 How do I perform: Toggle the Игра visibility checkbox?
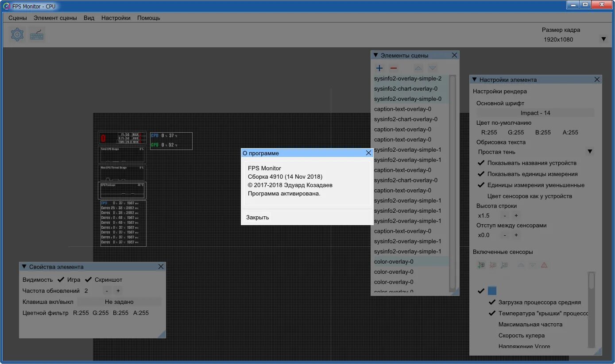61,280
